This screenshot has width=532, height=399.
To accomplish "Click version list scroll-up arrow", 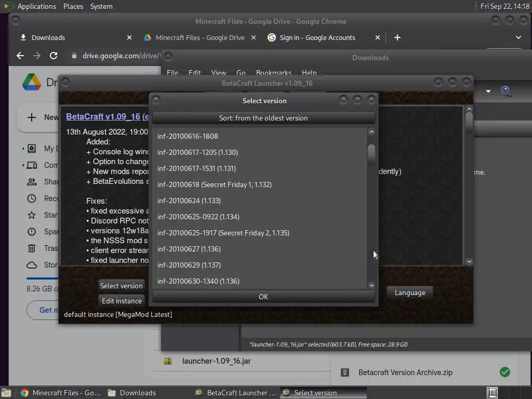I will [371, 132].
